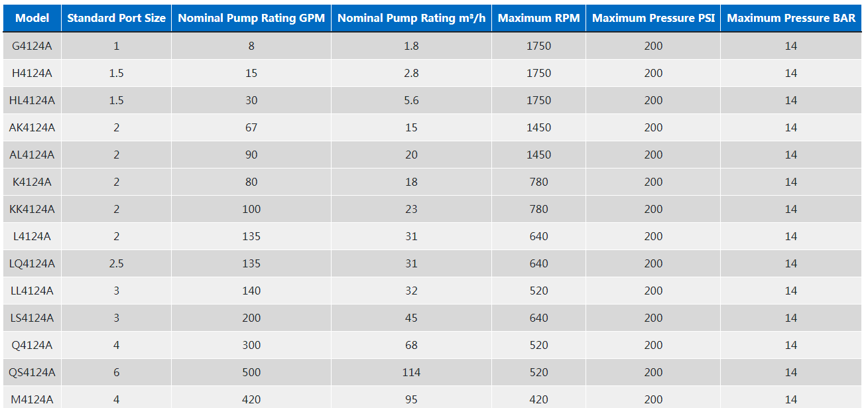Select the LQ4124A model cell

32,263
